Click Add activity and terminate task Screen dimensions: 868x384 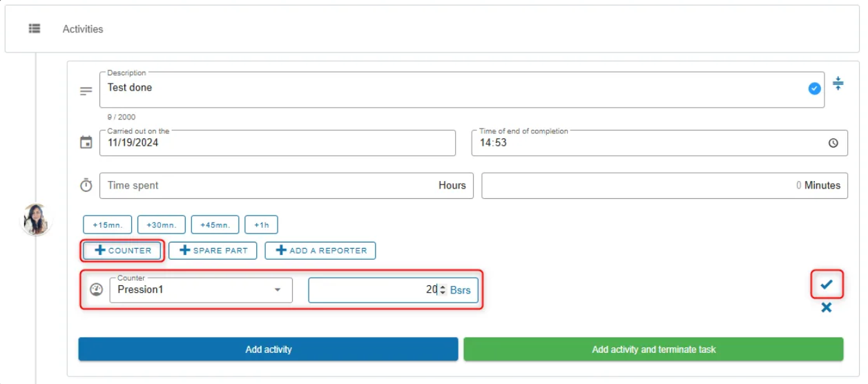tap(653, 349)
